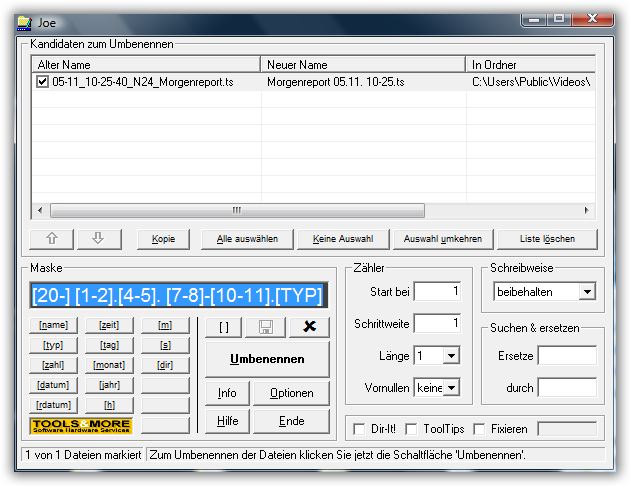Insert the [datum] placeholder into mask

[53, 385]
